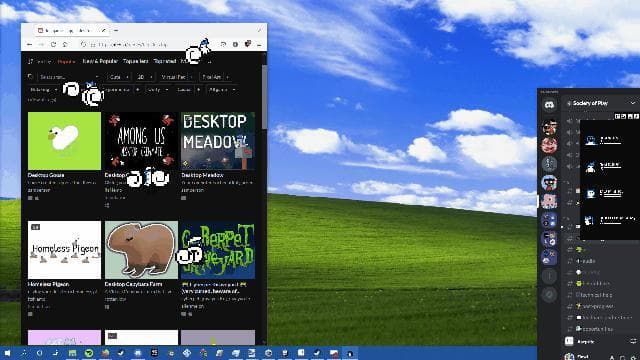This screenshot has width=640, height=360.
Task: Click the Homeless Pigeon title link
Action: point(48,284)
